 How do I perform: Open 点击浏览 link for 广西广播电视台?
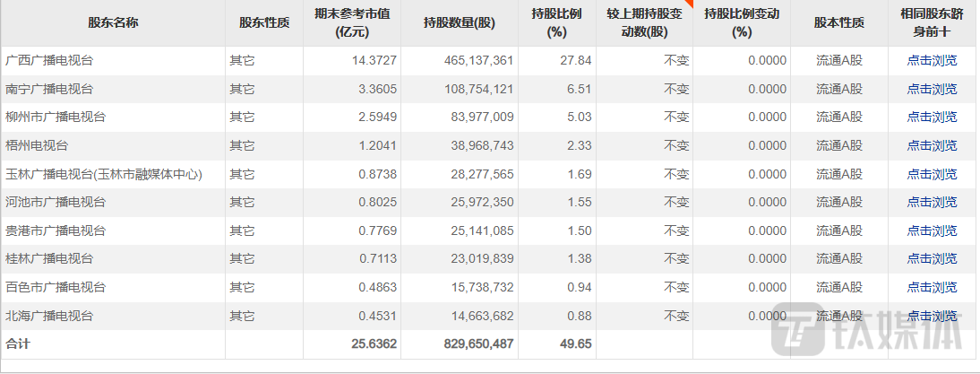932,61
